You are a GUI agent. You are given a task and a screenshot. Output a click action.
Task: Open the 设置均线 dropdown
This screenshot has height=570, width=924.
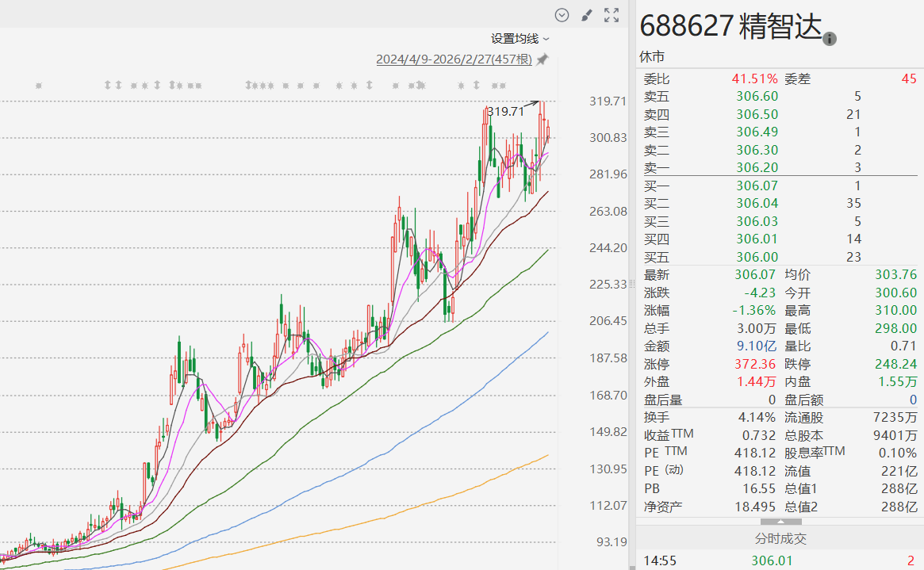point(520,38)
